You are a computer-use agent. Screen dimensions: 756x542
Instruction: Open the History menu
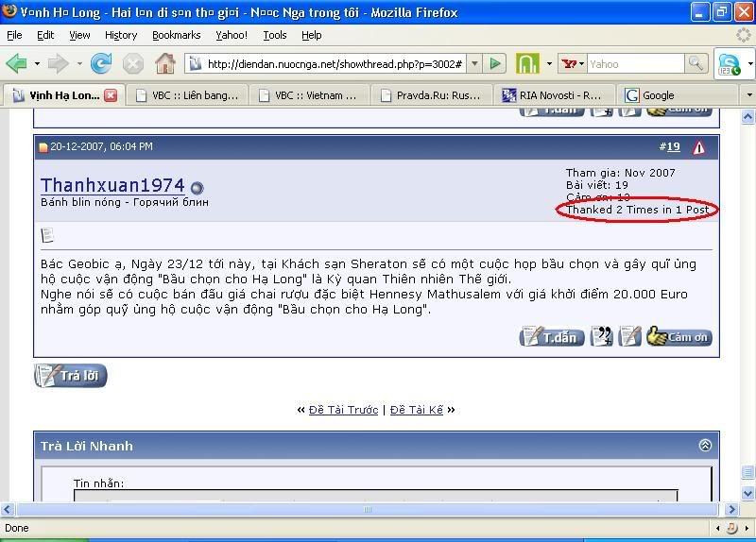tap(121, 35)
